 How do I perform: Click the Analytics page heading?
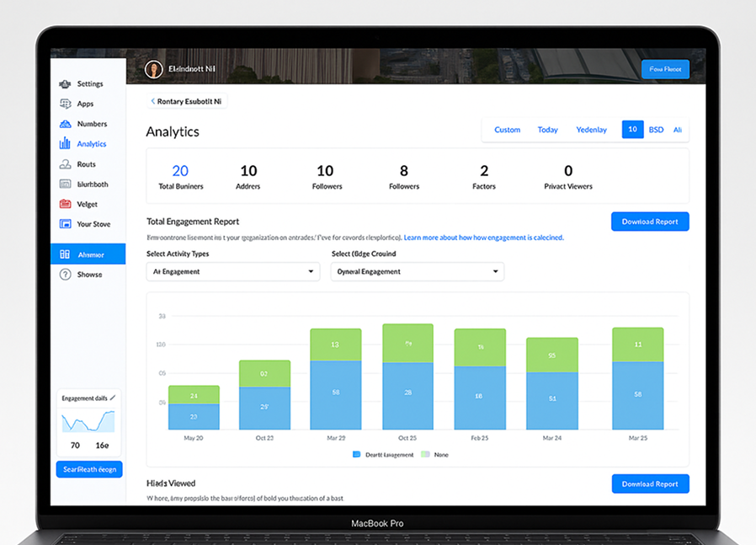click(173, 131)
